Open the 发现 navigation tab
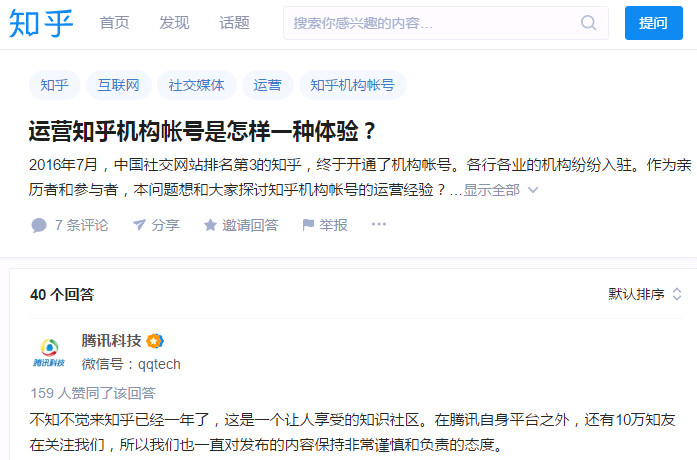 point(174,23)
